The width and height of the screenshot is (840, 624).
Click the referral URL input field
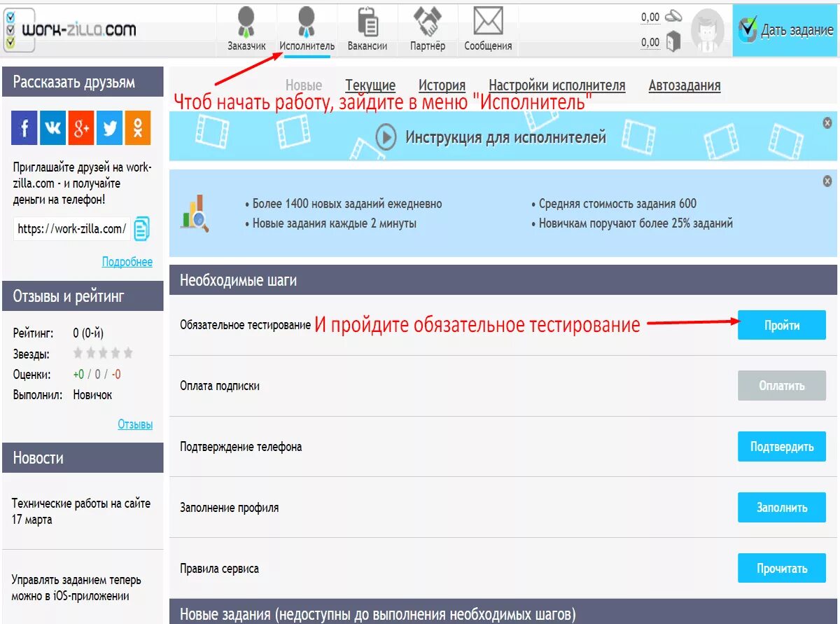point(72,229)
